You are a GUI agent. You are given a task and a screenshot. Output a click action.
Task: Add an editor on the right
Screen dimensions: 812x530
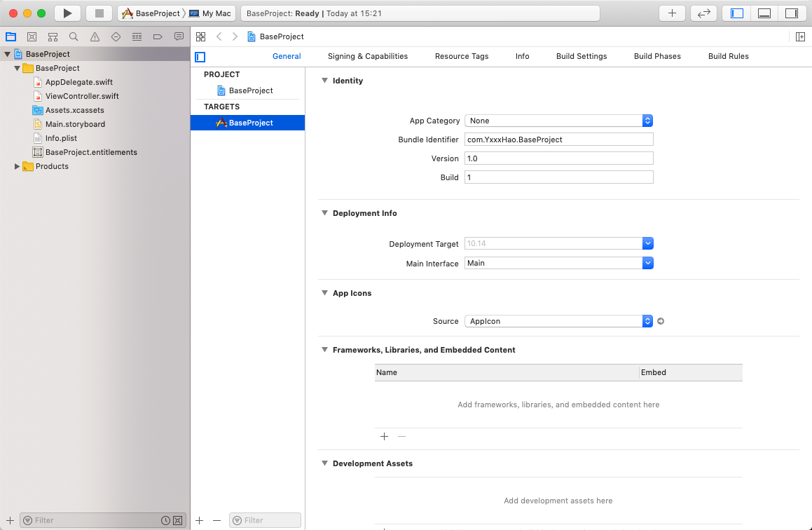800,36
